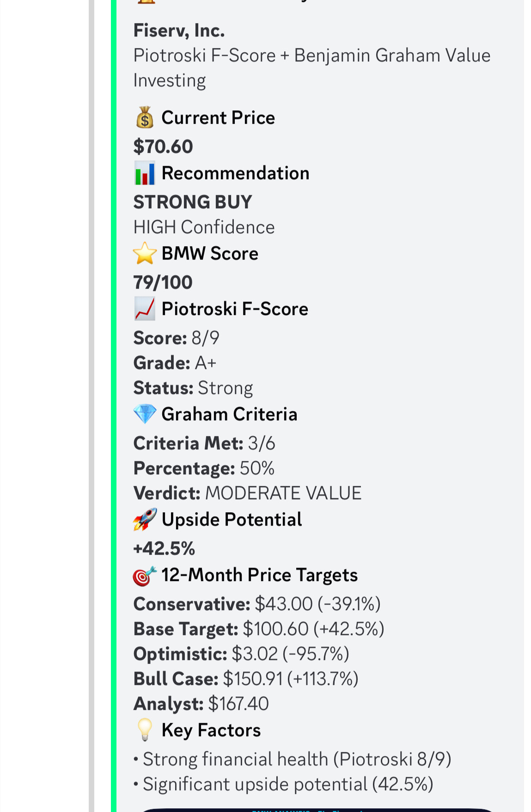Click the STRONG BUY recommendation text
Viewport: 531px width, 812px height.
[193, 202]
